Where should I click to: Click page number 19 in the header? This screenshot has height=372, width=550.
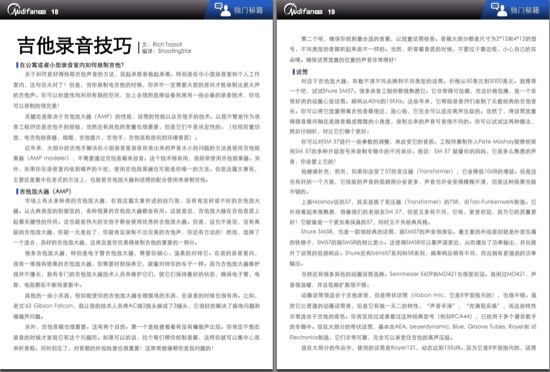(x=331, y=12)
